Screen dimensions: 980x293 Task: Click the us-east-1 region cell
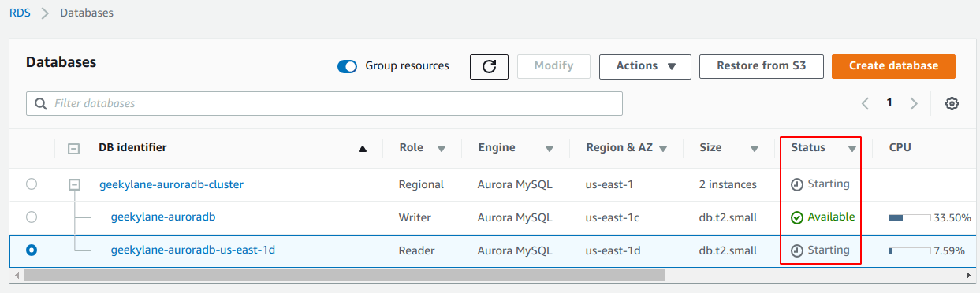[x=609, y=184]
